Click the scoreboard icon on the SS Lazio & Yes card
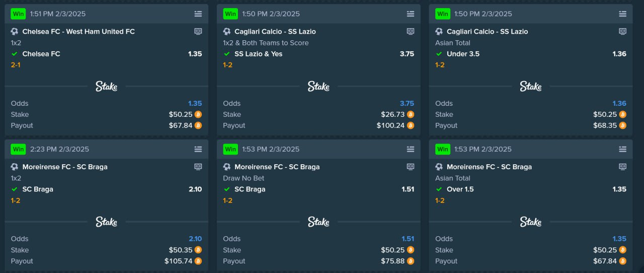The image size is (644, 273). pos(411,31)
